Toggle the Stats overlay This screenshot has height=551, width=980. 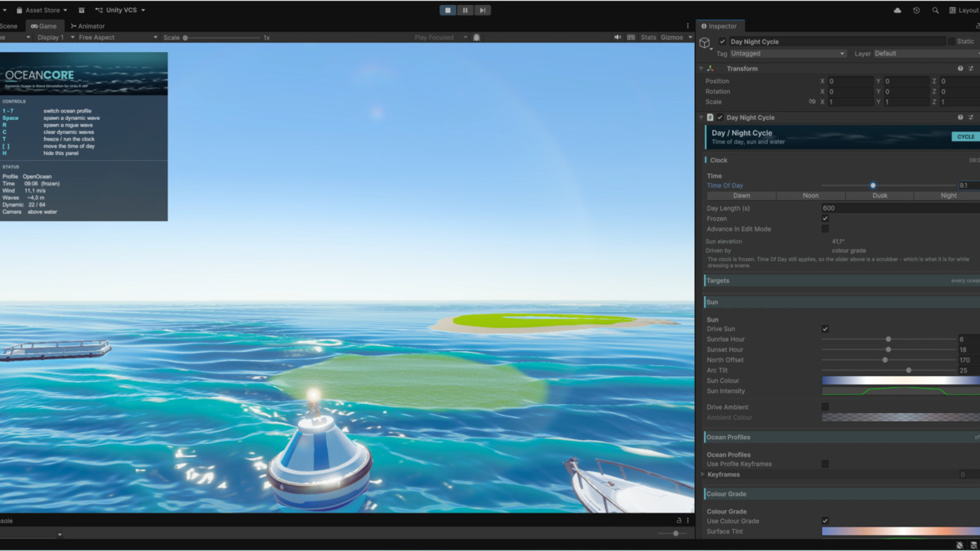pos(648,38)
